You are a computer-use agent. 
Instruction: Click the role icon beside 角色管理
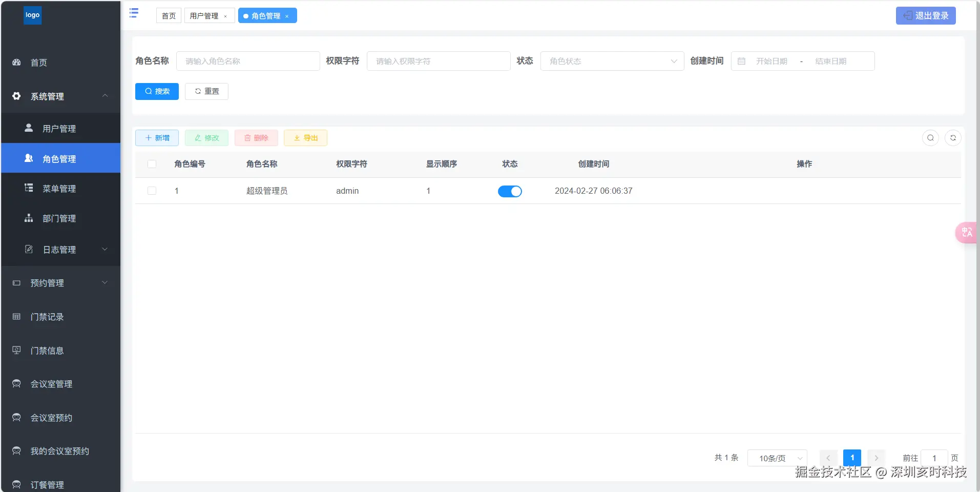29,158
